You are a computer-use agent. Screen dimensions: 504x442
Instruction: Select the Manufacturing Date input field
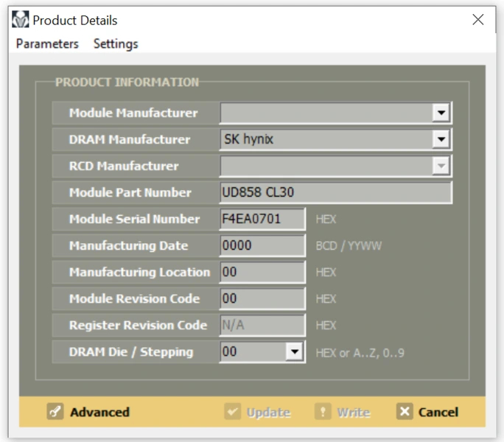[x=262, y=246]
